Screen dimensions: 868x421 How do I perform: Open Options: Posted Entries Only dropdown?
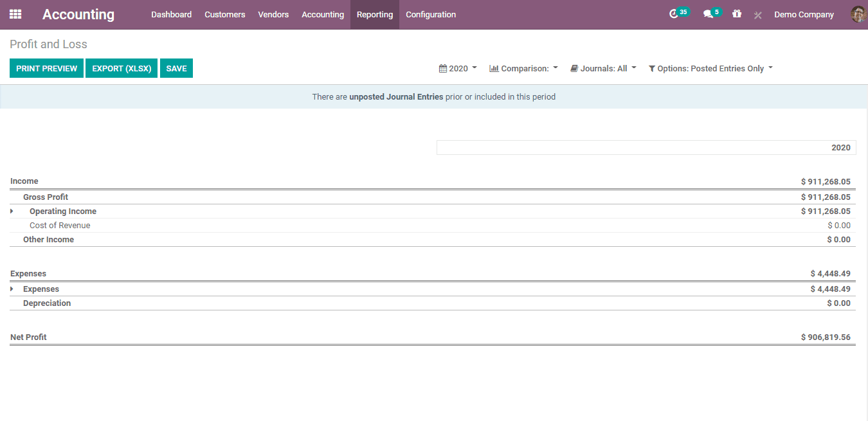click(x=710, y=68)
